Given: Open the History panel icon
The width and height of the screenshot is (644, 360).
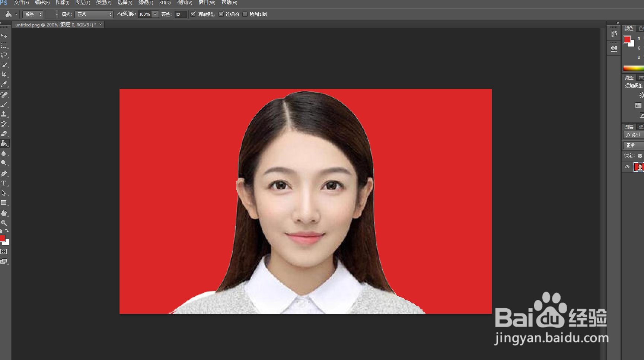Looking at the screenshot, I should [x=614, y=34].
